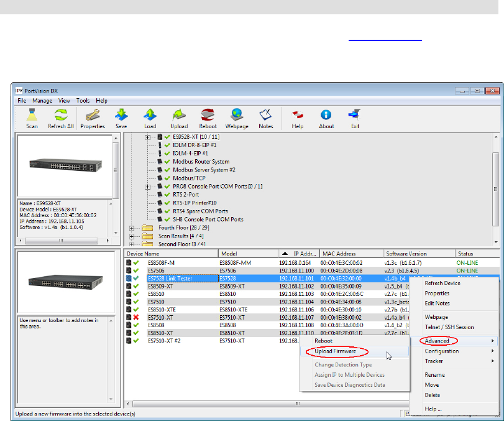Screen dimensions: 504x421
Task: Open the Help menu in menu bar
Action: tap(101, 101)
